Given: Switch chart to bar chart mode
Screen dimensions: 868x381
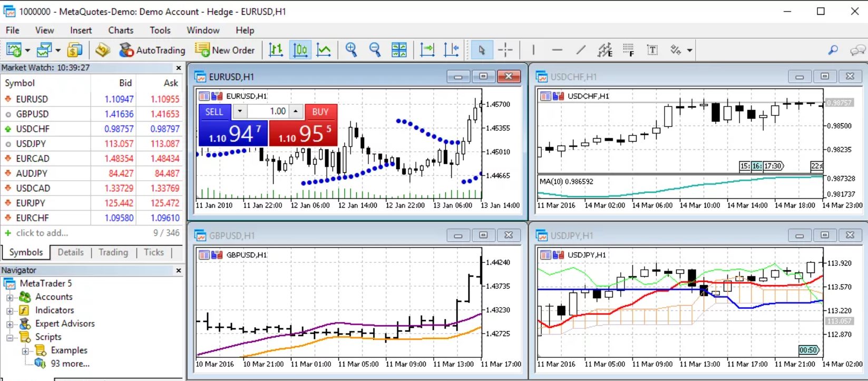Looking at the screenshot, I should (276, 50).
